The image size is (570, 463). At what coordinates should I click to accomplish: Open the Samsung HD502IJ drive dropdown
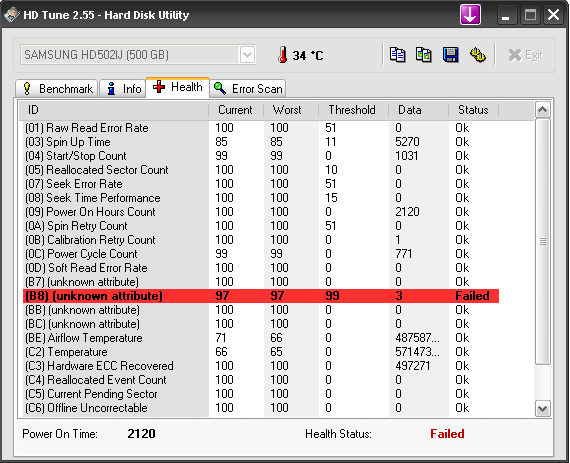point(248,55)
